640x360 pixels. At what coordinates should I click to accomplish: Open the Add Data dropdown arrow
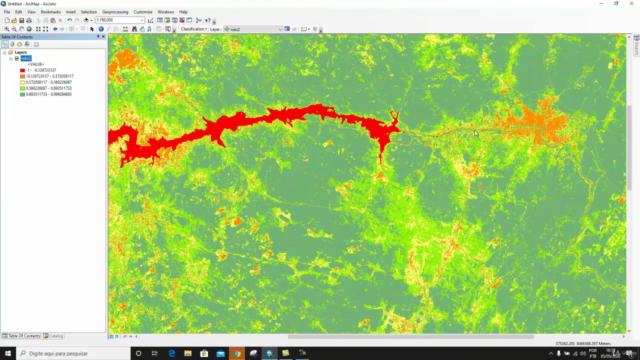(x=91, y=20)
